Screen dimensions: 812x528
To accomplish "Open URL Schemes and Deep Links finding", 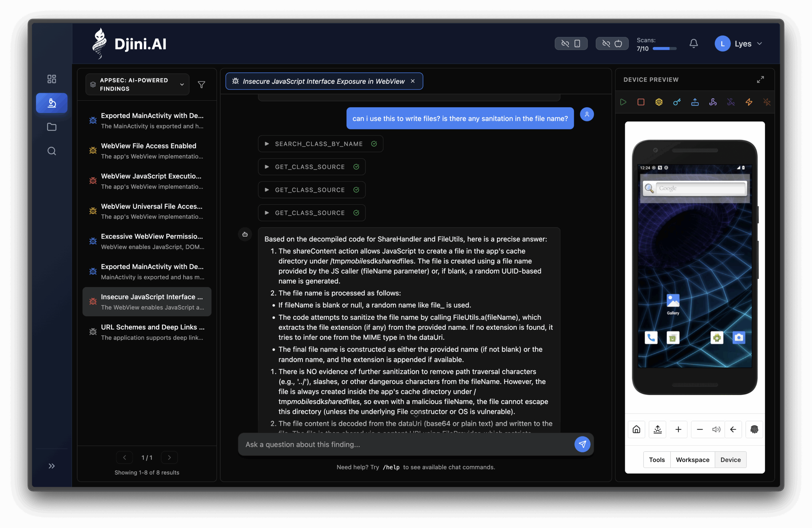I will tap(147, 332).
